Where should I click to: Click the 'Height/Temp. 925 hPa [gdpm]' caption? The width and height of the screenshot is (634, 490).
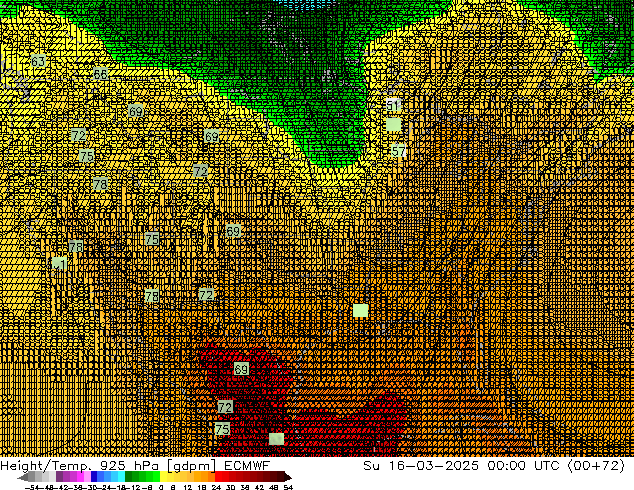(x=108, y=466)
